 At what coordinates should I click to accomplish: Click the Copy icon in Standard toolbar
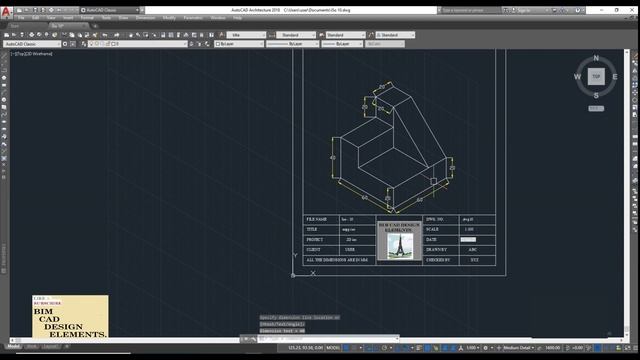coord(72,35)
